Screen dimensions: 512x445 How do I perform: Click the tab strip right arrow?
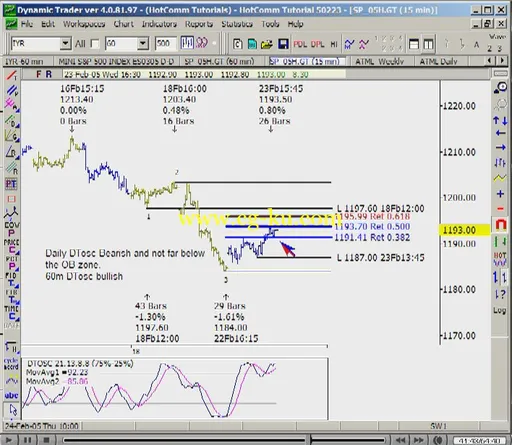pos(501,61)
